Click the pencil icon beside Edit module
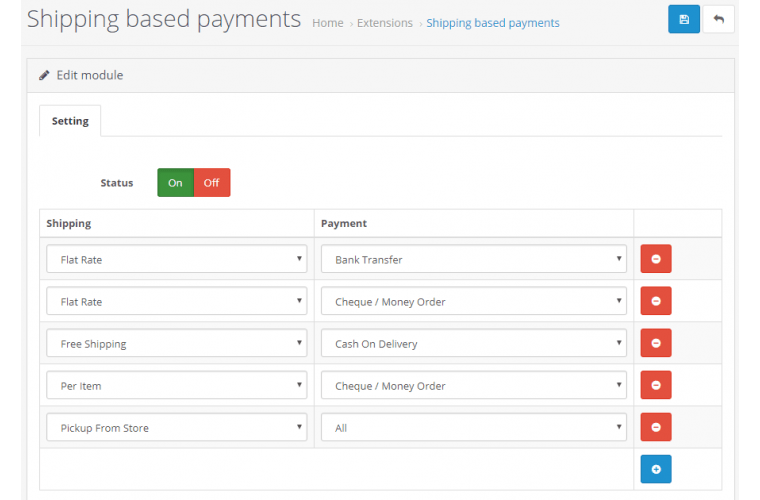This screenshot has width=760, height=500. (x=44, y=75)
